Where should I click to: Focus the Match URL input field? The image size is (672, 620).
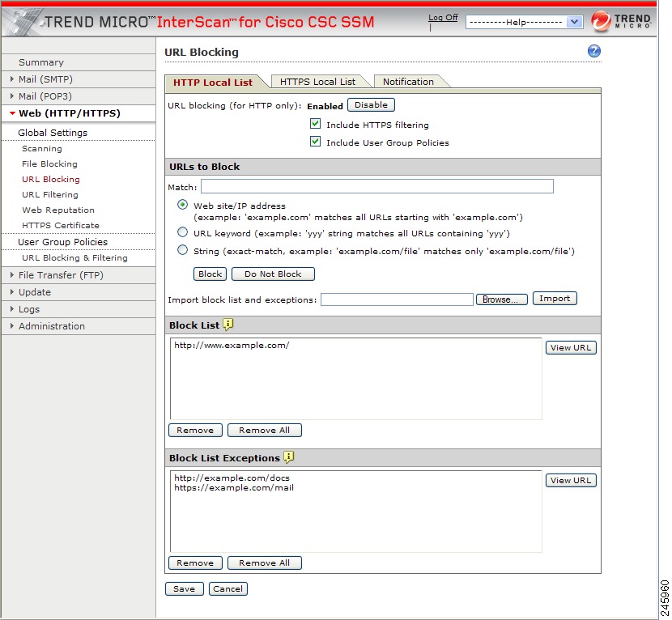pos(377,186)
